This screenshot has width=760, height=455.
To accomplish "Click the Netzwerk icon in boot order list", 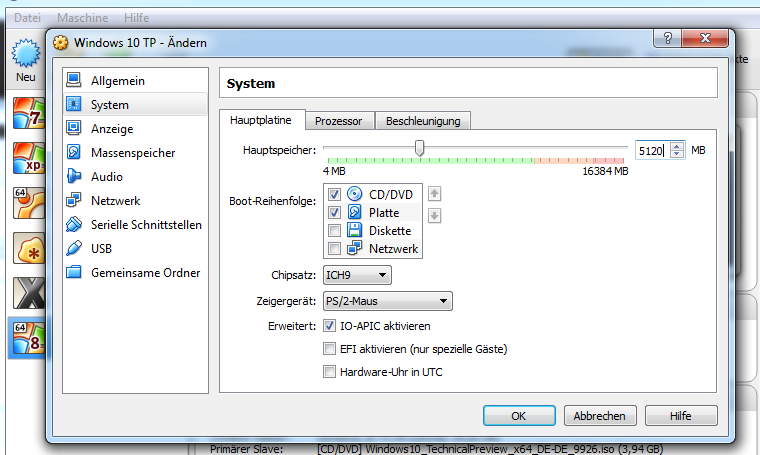I will click(355, 248).
